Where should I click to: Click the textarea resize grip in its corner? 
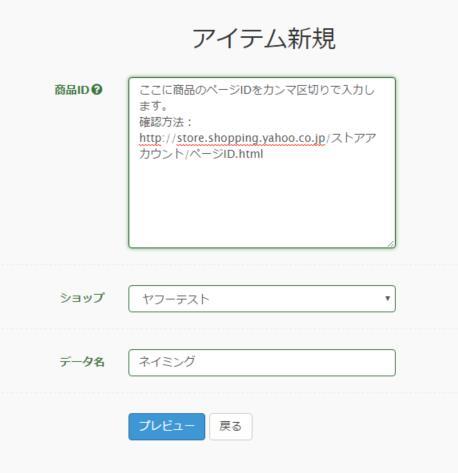(x=391, y=244)
